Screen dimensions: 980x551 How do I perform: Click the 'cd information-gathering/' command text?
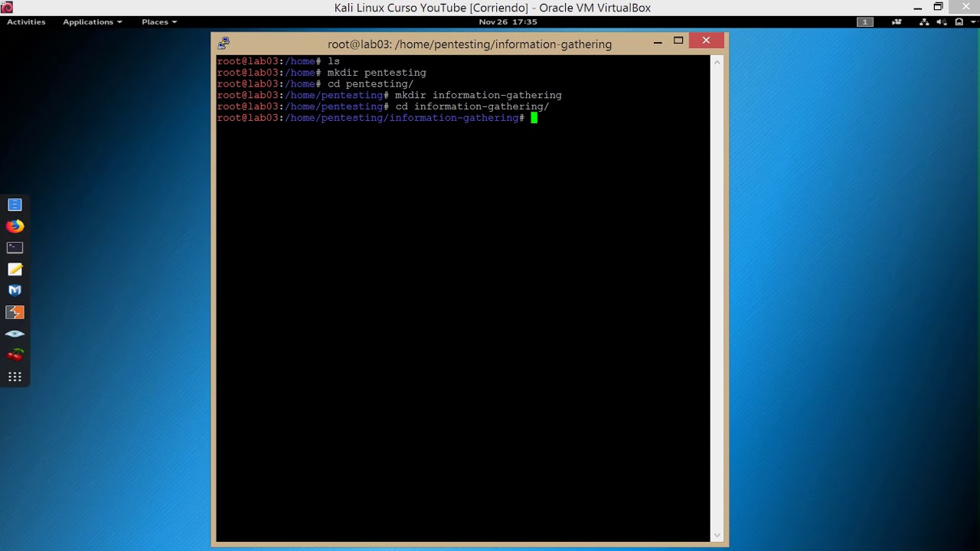(472, 106)
